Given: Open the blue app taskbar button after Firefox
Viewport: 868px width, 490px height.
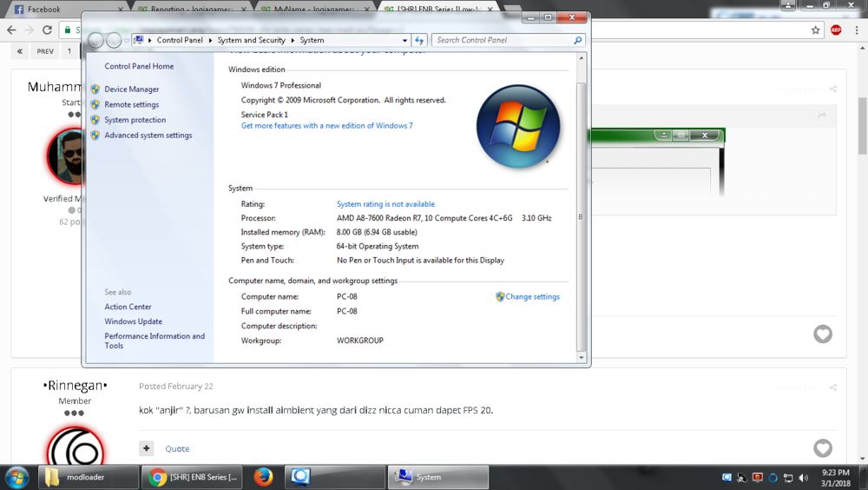Looking at the screenshot, I should coord(334,477).
